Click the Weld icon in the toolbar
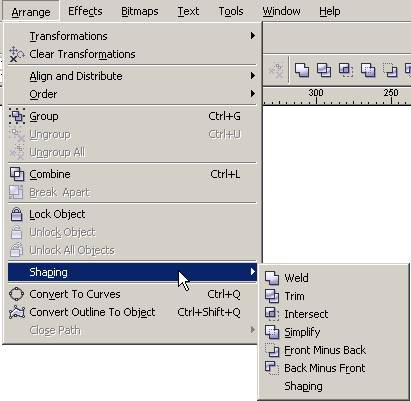 pyautogui.click(x=302, y=70)
